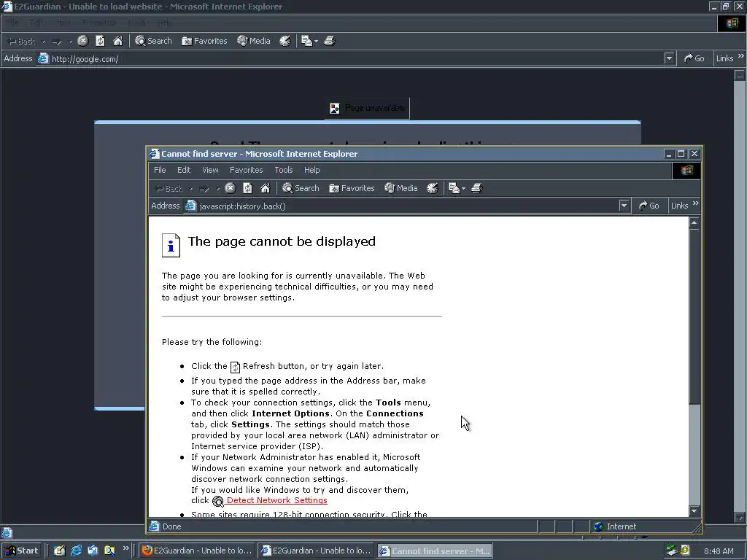Click vertical scrollbar thumb in Cannot find server window

tap(694, 316)
